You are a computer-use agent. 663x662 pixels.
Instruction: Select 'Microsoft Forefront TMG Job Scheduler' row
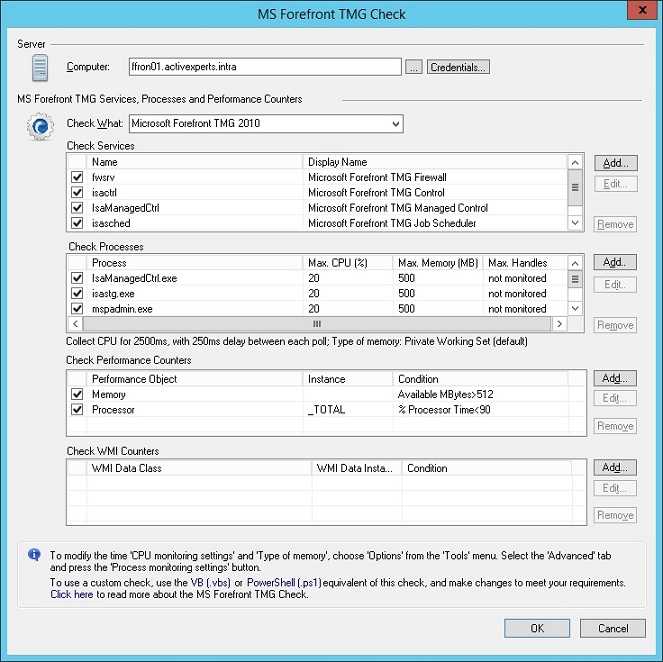[318, 223]
